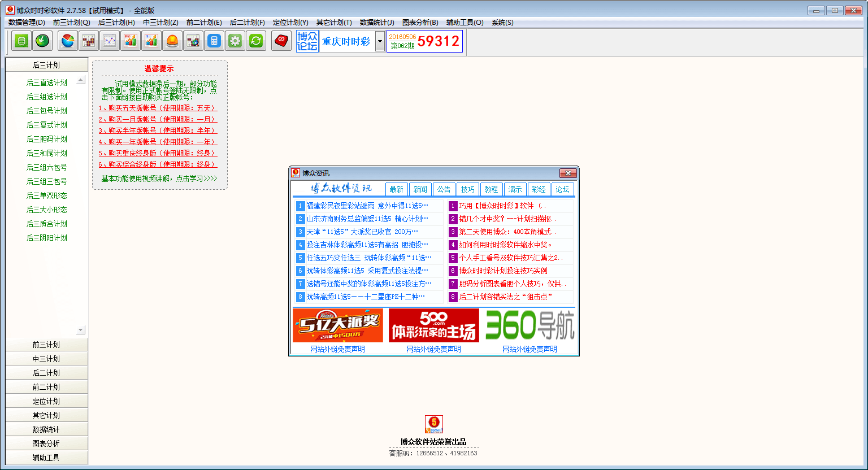Click the 360导航 banner
The width and height of the screenshot is (868, 470).
530,325
